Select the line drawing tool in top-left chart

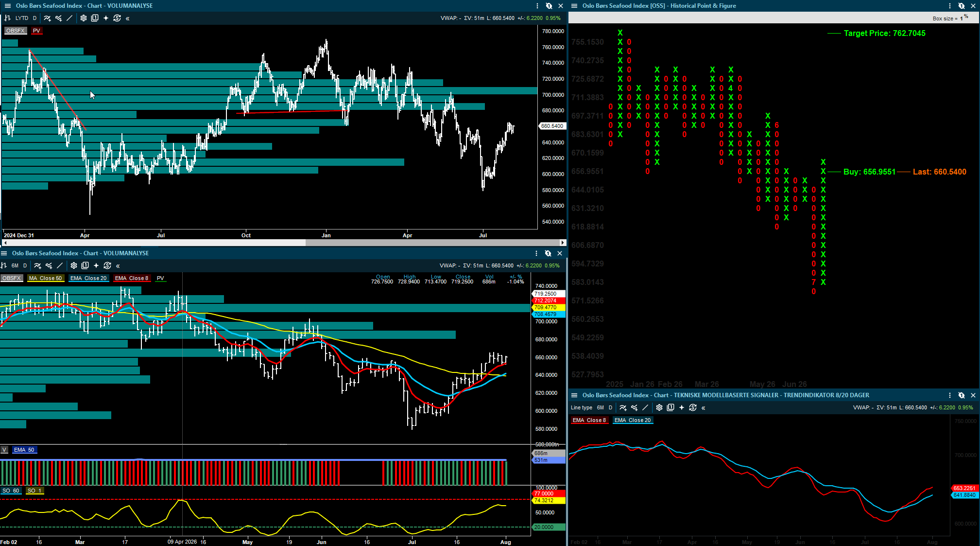(x=69, y=18)
